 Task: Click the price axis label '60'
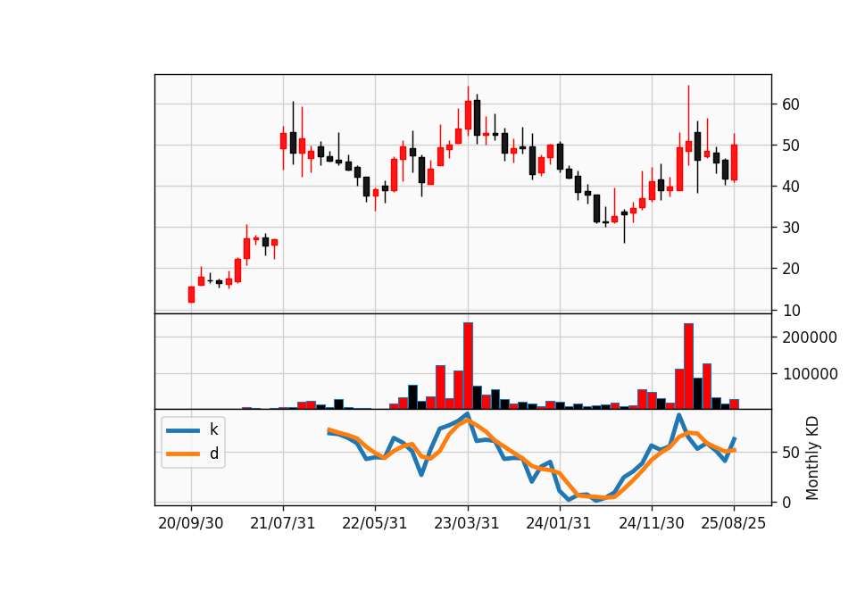(x=790, y=104)
